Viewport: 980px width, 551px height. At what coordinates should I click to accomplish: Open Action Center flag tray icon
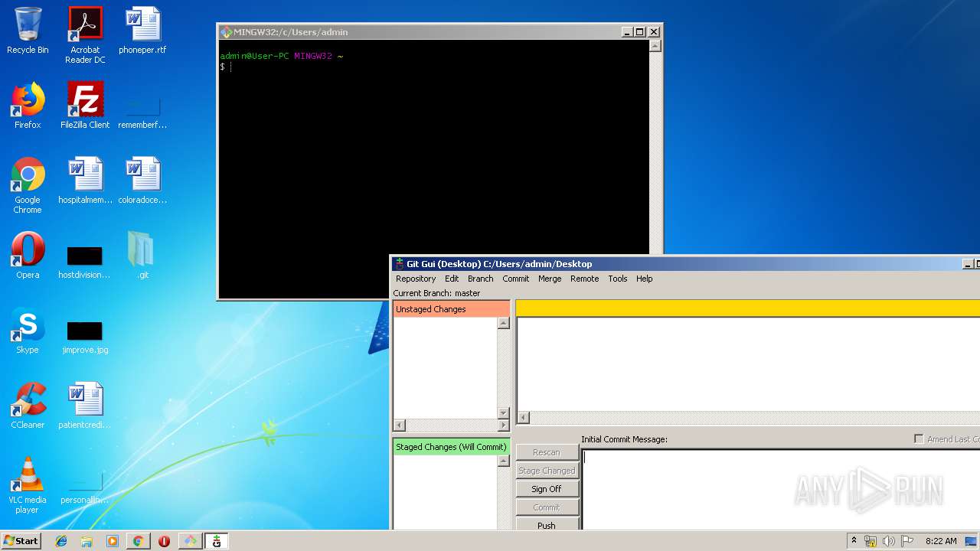point(906,541)
